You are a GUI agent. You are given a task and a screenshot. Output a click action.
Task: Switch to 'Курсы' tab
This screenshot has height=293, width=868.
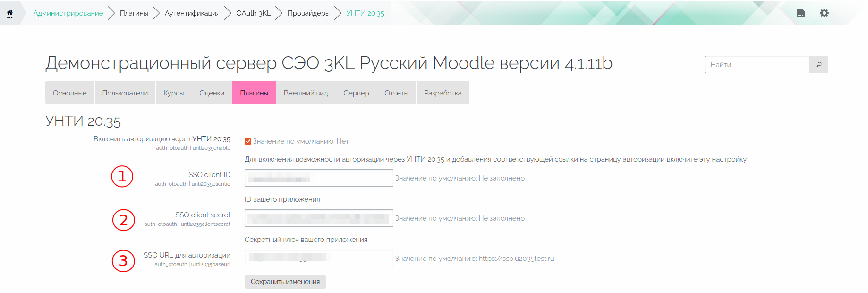pyautogui.click(x=174, y=93)
